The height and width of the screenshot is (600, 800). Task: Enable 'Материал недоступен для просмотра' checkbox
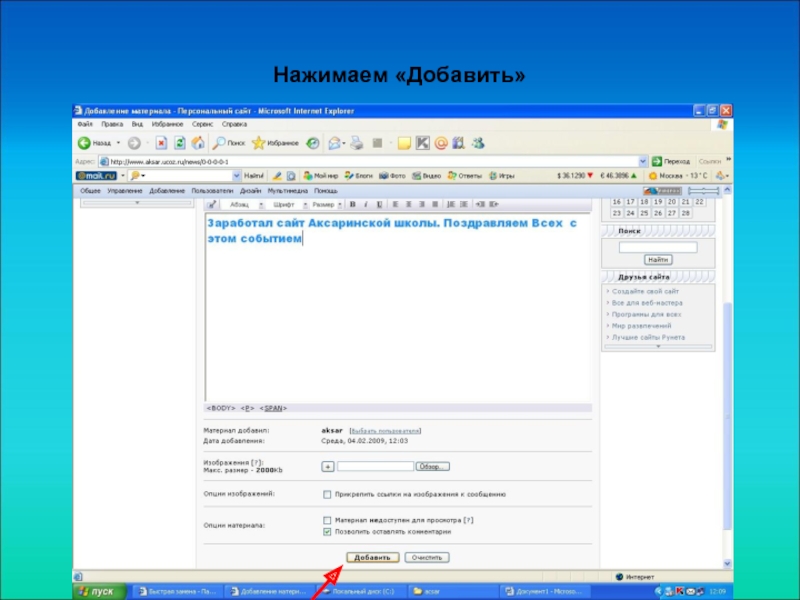pyautogui.click(x=327, y=520)
